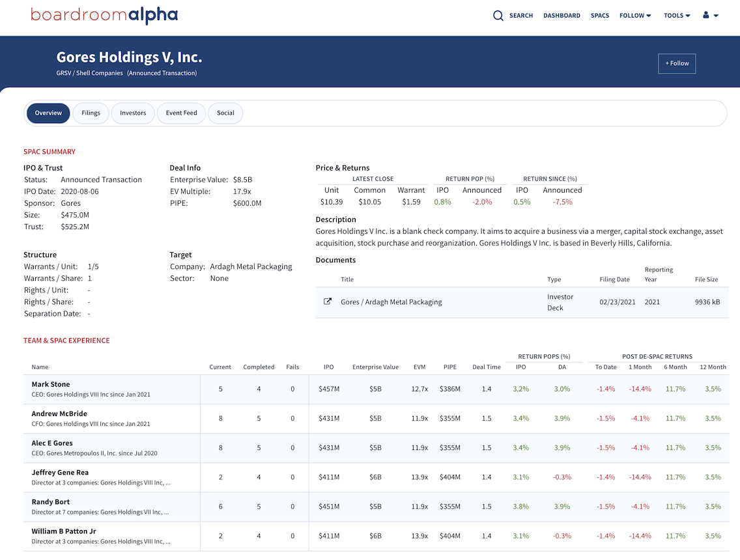The height and width of the screenshot is (560, 740).
Task: Click the $1.59 warrant price
Action: tap(411, 202)
